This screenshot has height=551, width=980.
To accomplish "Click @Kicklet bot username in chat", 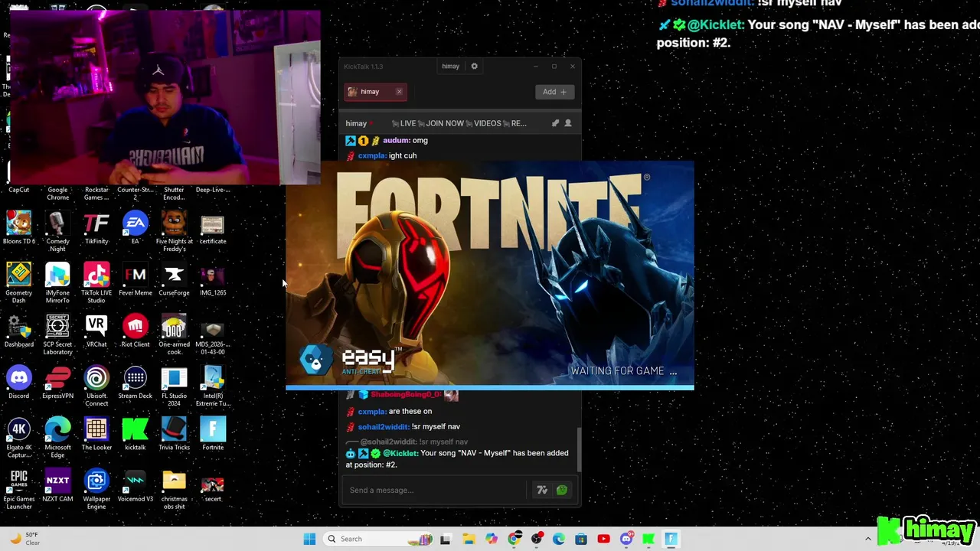I will click(400, 453).
